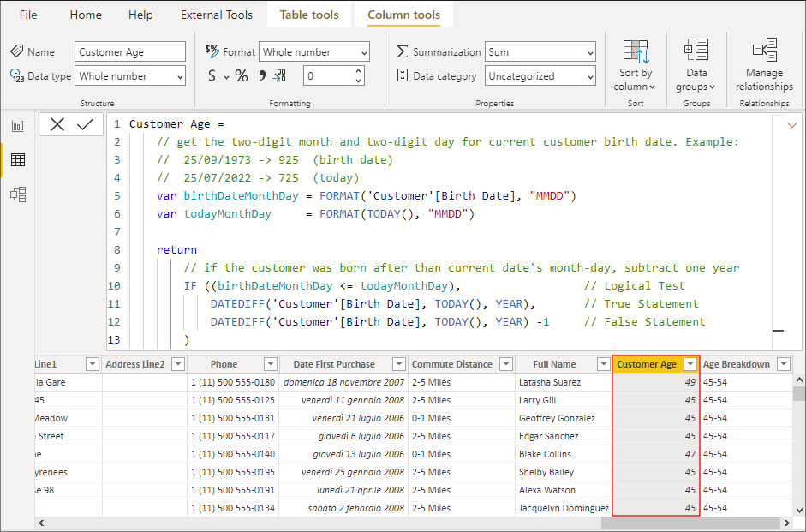The width and height of the screenshot is (806, 532).
Task: Select the Column tools tab
Action: click(403, 15)
